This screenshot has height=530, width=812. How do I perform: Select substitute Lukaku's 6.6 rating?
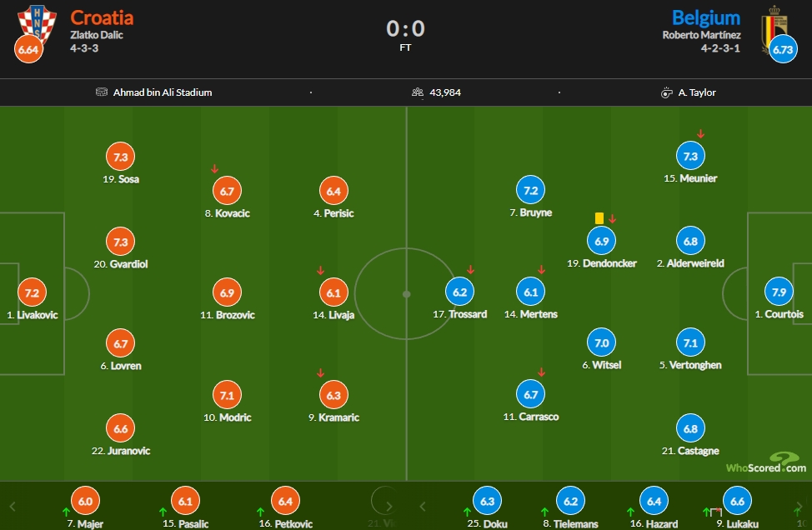click(x=738, y=501)
